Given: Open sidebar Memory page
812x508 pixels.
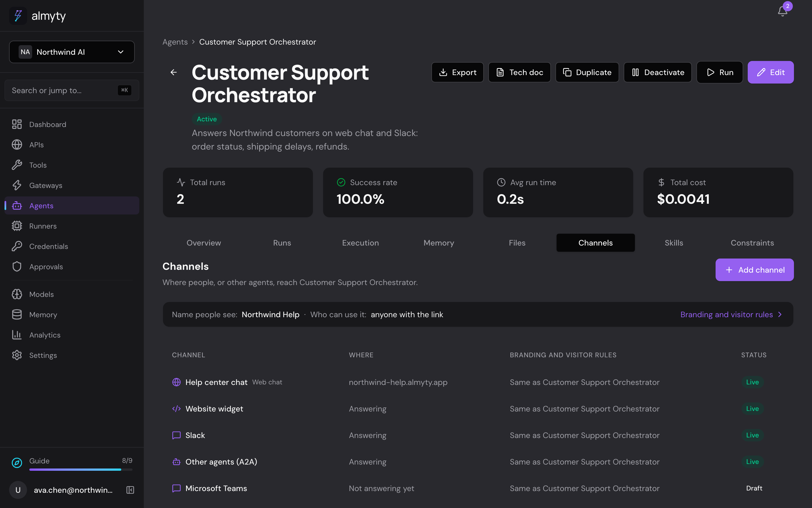Looking at the screenshot, I should point(72,314).
